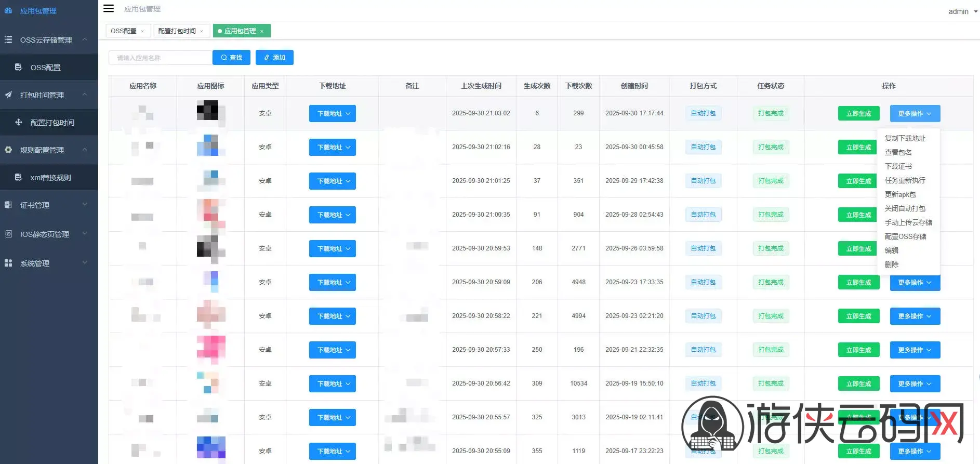Click the 证书管理 sidebar icon

click(x=8, y=205)
